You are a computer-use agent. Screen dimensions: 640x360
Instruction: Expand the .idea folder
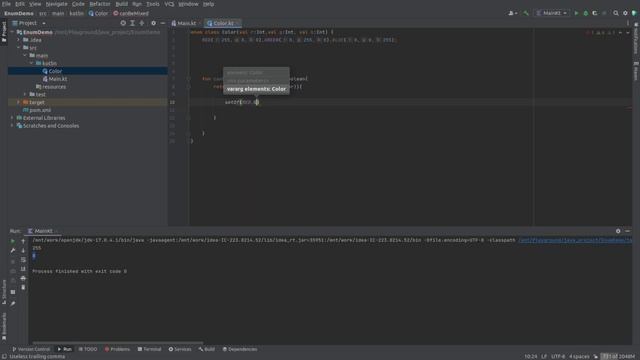pos(19,40)
